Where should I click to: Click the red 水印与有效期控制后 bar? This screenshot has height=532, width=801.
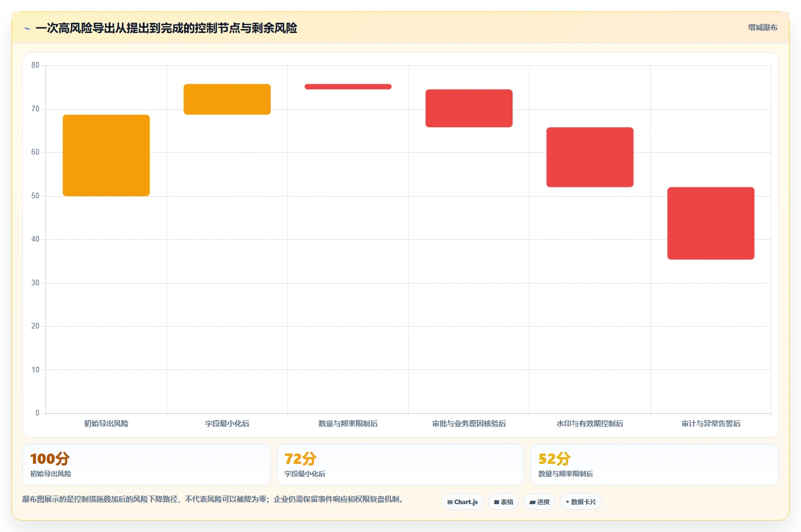click(x=590, y=157)
